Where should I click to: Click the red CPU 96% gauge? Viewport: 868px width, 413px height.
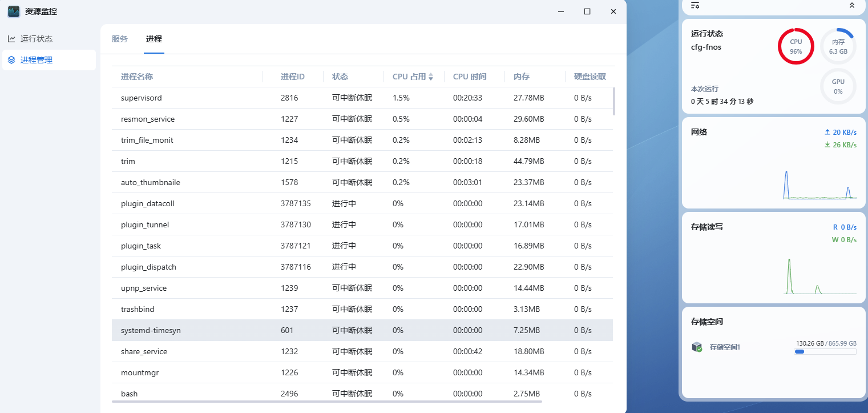796,46
